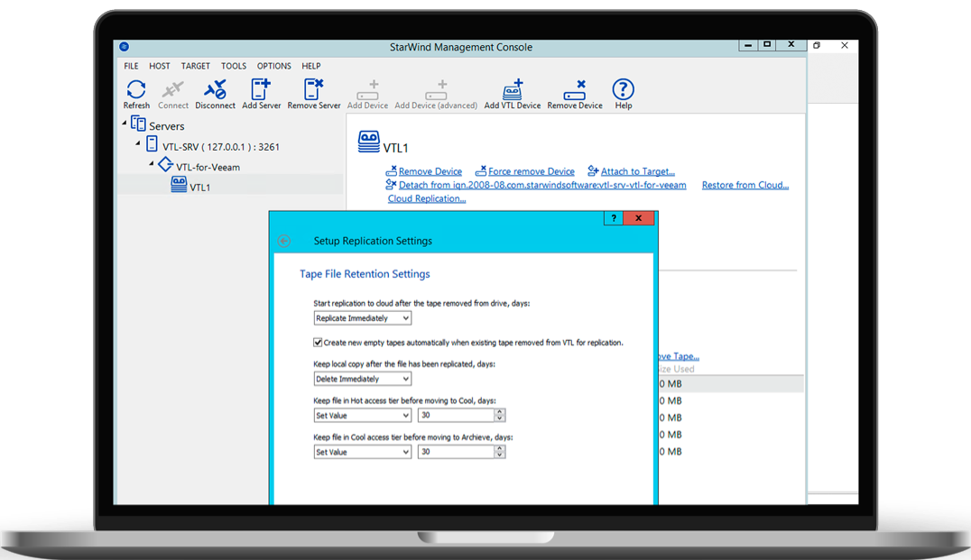Close the Setup Replication Settings dialog
The width and height of the screenshot is (971, 560).
[x=638, y=218]
